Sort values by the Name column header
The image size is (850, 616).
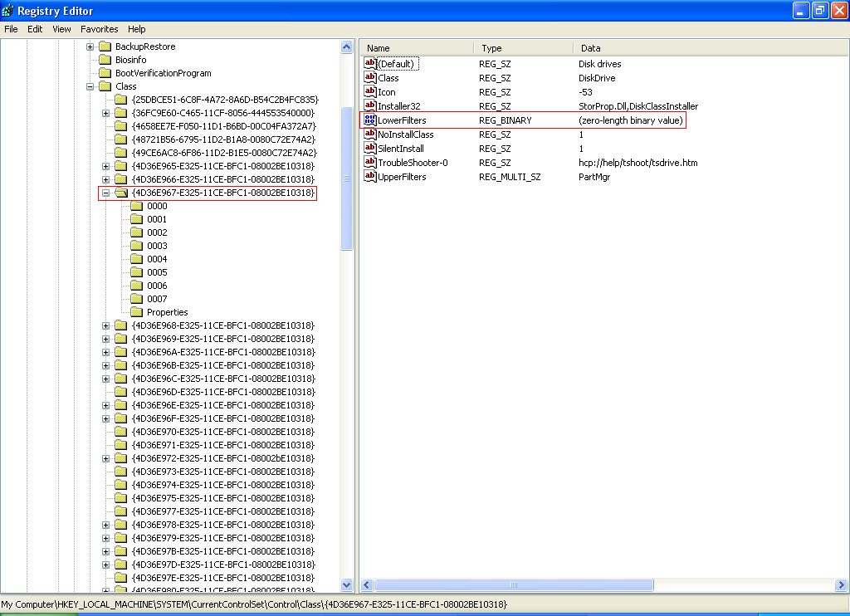[x=417, y=47]
